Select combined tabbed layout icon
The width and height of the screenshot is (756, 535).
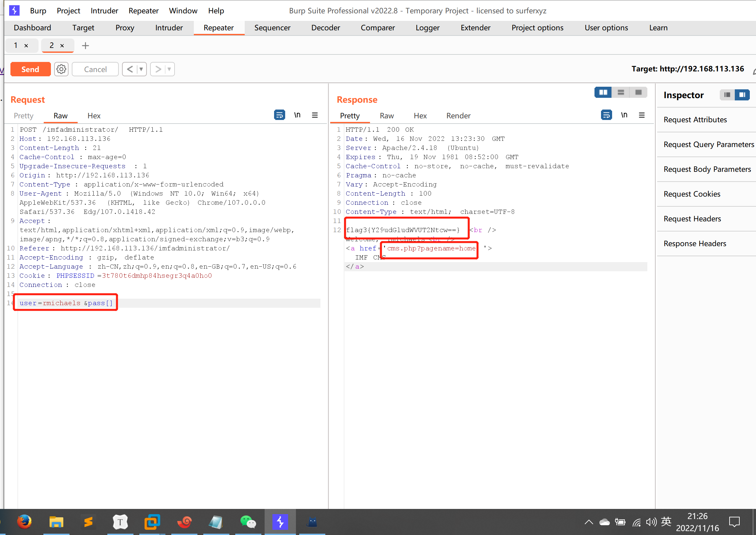pyautogui.click(x=638, y=93)
